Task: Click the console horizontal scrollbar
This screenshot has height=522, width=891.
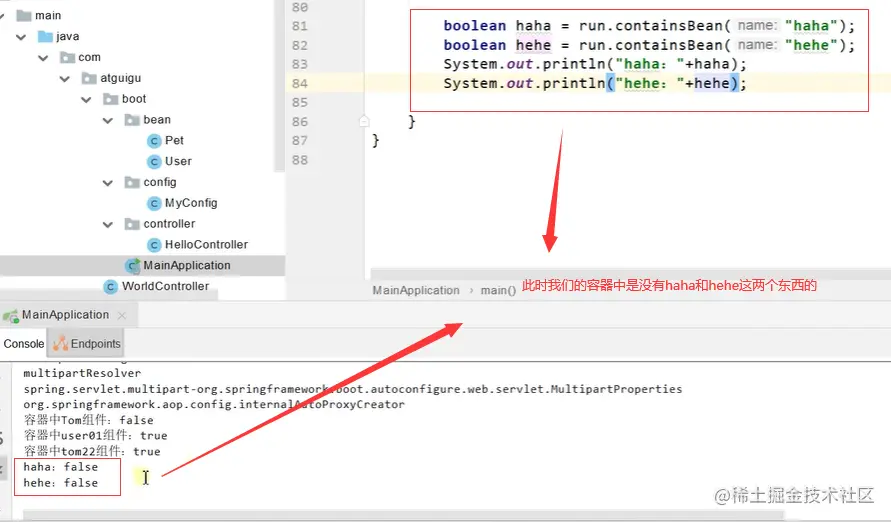Action: click(x=403, y=515)
